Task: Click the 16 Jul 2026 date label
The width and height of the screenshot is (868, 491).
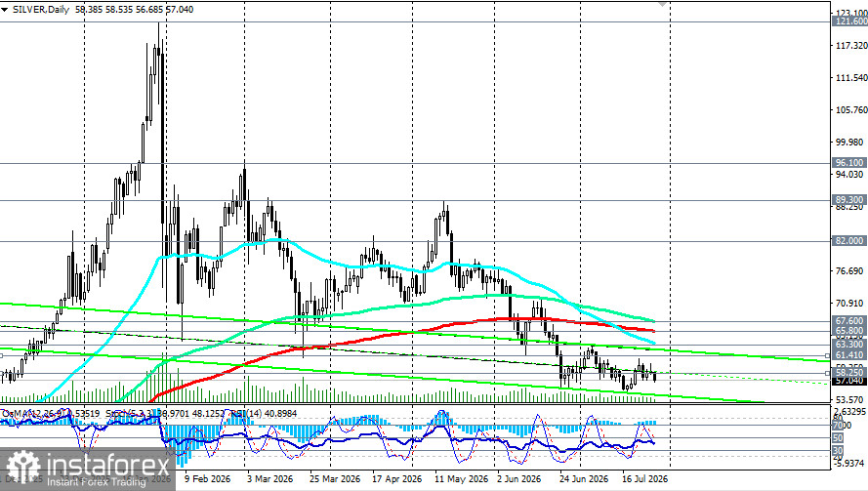Action: tap(645, 479)
